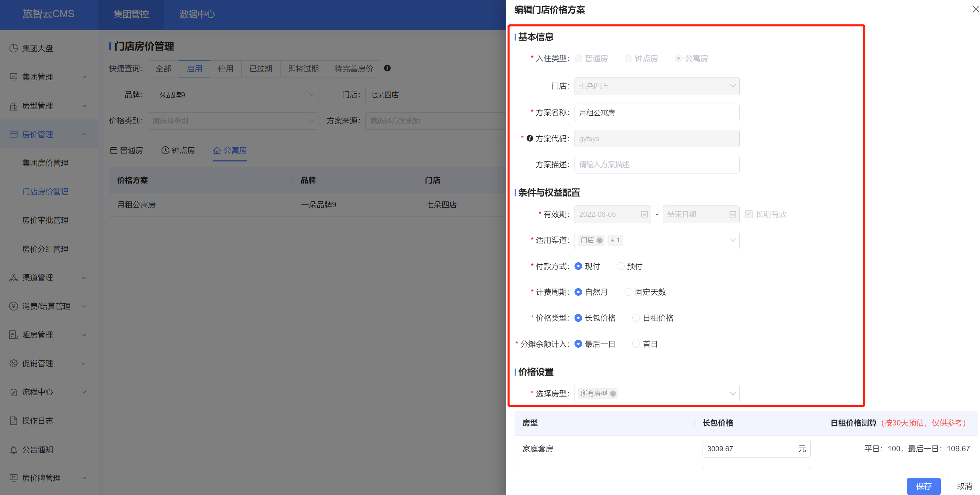The width and height of the screenshot is (980, 495).
Task: Filter by 待完善房价 quick query
Action: [354, 69]
